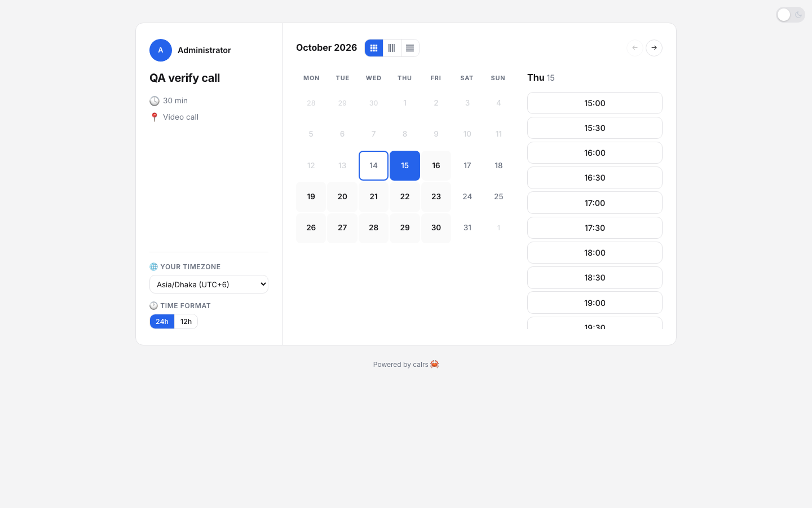Pick the 15:00 time slot
The height and width of the screenshot is (508, 812).
[x=595, y=103]
